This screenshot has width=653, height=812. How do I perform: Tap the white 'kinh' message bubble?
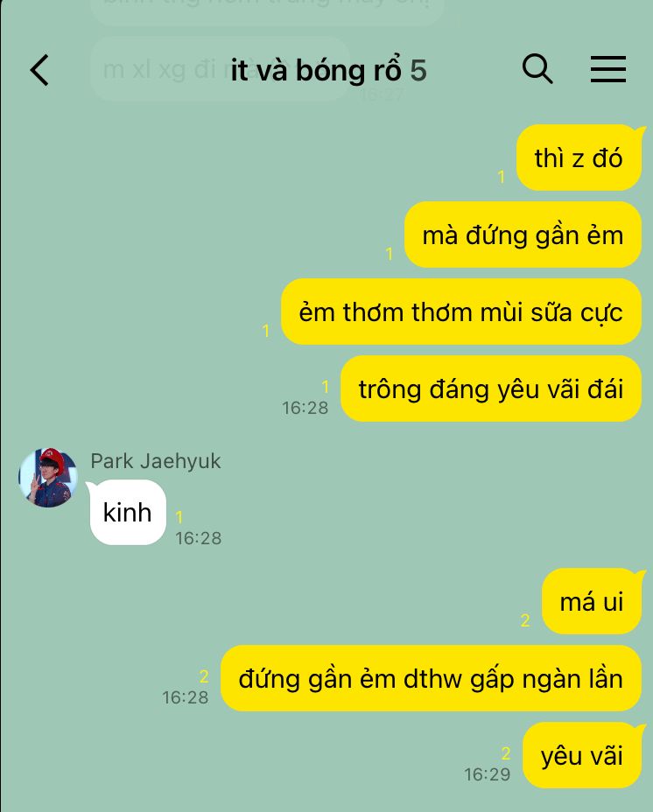tap(128, 512)
